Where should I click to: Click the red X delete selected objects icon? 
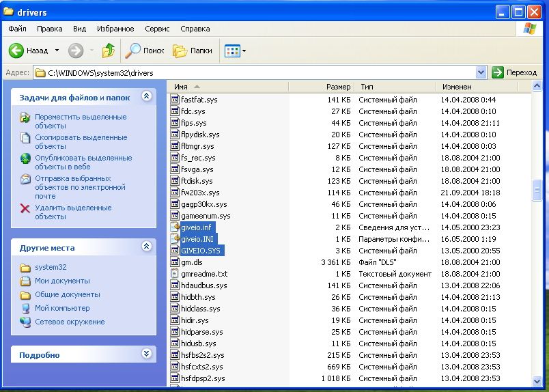[25, 208]
